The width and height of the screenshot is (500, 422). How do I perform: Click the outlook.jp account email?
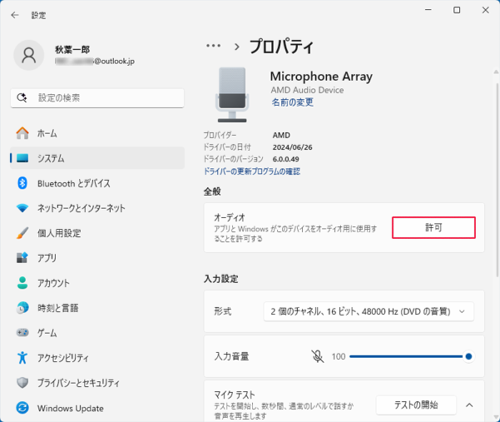pyautogui.click(x=95, y=61)
